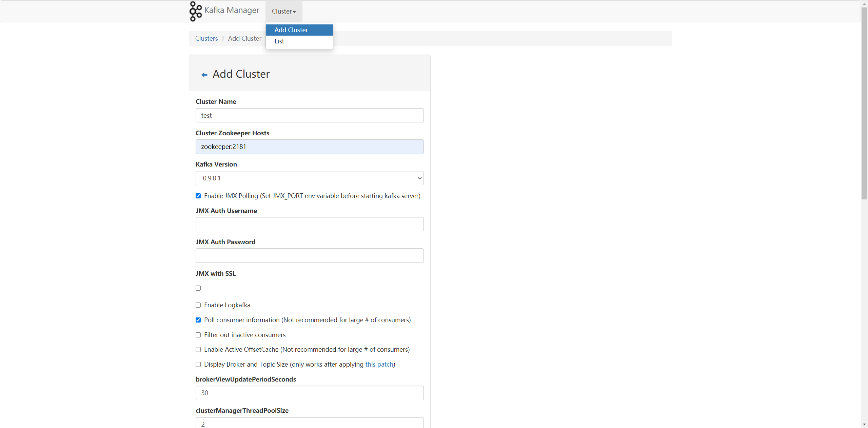Click the scrollbar down arrow

(x=864, y=424)
